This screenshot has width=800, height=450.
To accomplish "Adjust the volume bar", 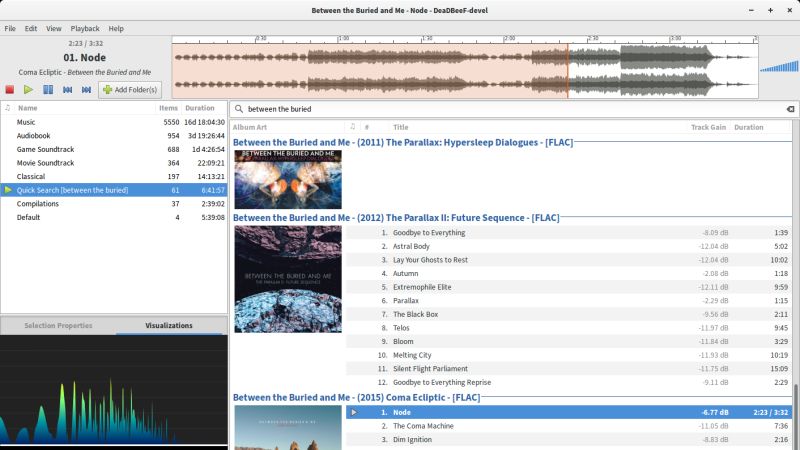I will point(779,66).
